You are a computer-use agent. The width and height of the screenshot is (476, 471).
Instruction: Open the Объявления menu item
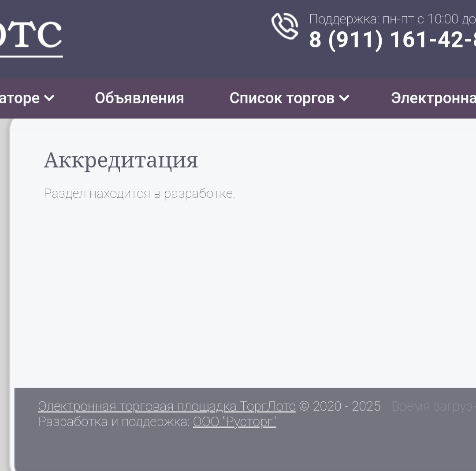pyautogui.click(x=139, y=98)
